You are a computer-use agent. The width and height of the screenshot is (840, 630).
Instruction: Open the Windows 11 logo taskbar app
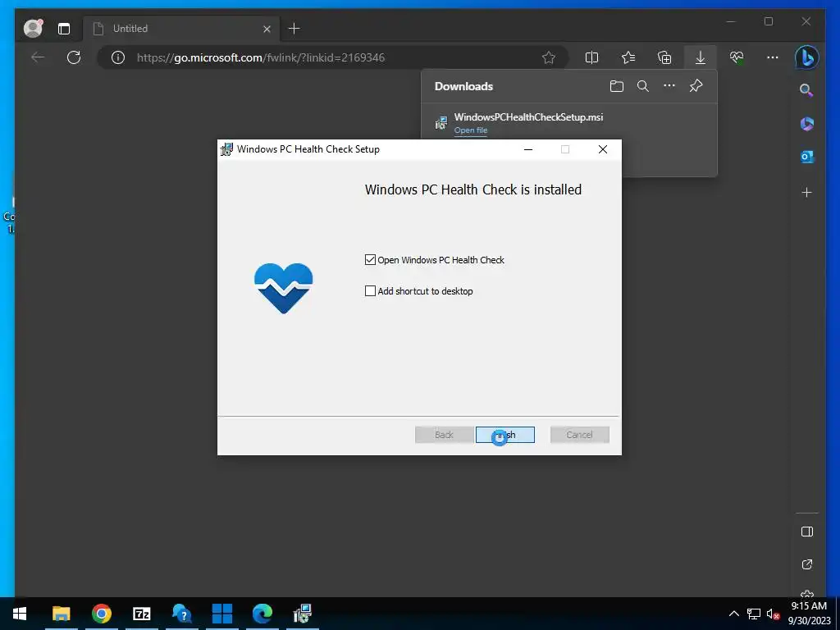point(221,614)
